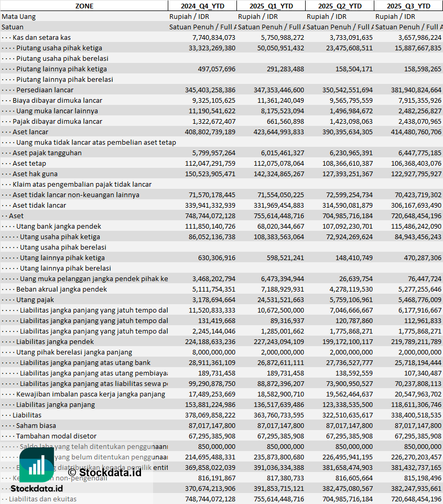The image size is (443, 504).
Task: Select Persediaan lancar value 381,940,824,664
Action: click(416, 90)
